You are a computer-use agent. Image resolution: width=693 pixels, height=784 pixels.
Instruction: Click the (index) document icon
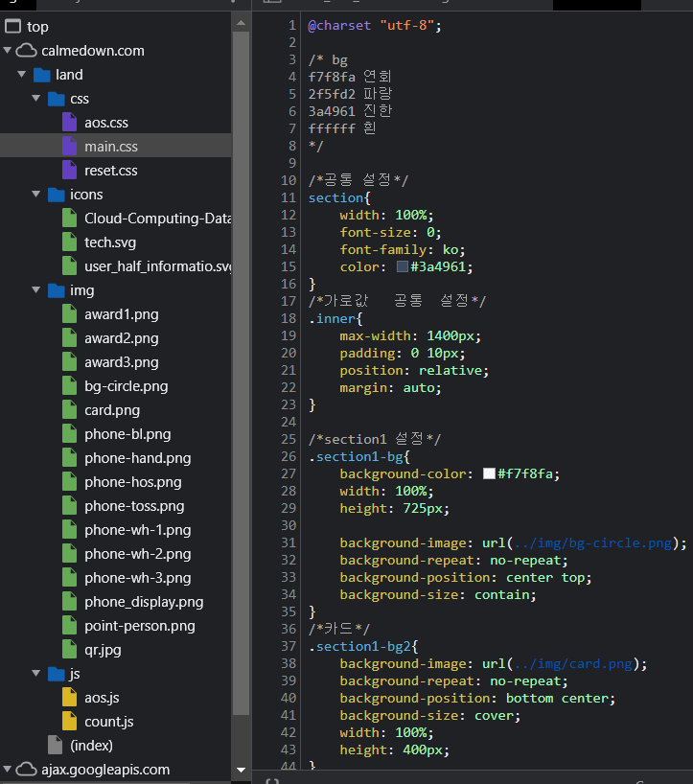[x=55, y=745]
